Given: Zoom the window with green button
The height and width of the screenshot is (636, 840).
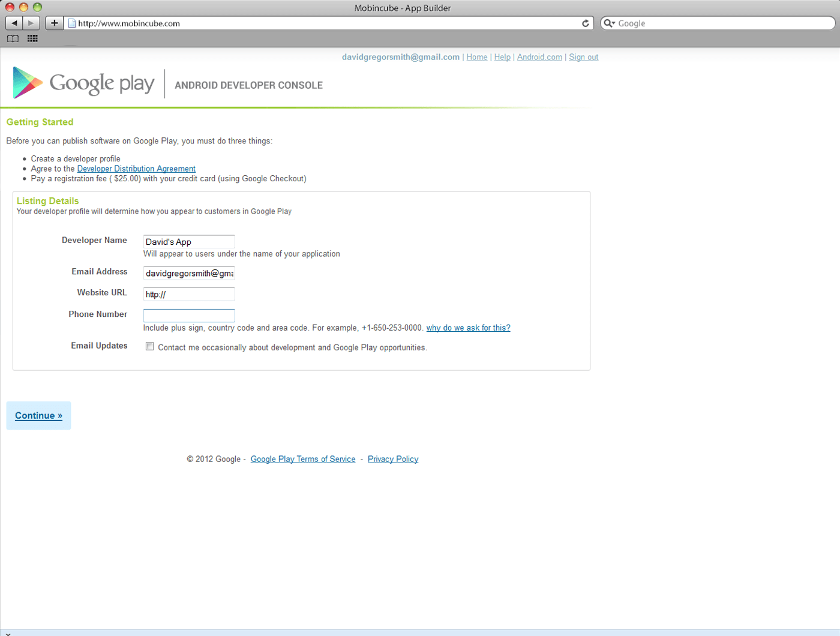Looking at the screenshot, I should coord(37,7).
